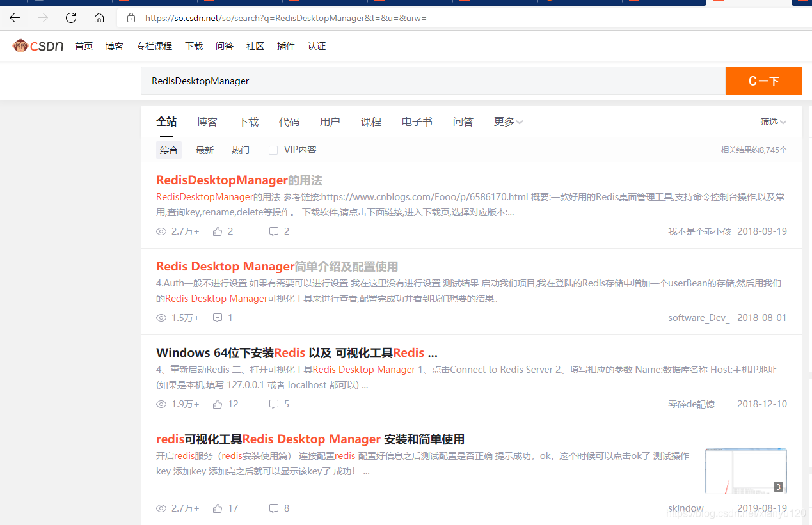Select the 全站 tab
Viewport: 812px width, 525px height.
point(166,121)
